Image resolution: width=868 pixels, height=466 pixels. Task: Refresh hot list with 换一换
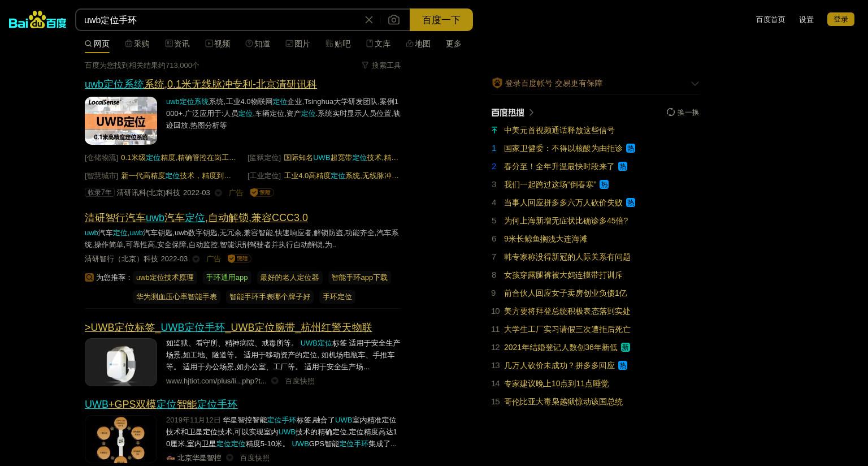coord(683,113)
